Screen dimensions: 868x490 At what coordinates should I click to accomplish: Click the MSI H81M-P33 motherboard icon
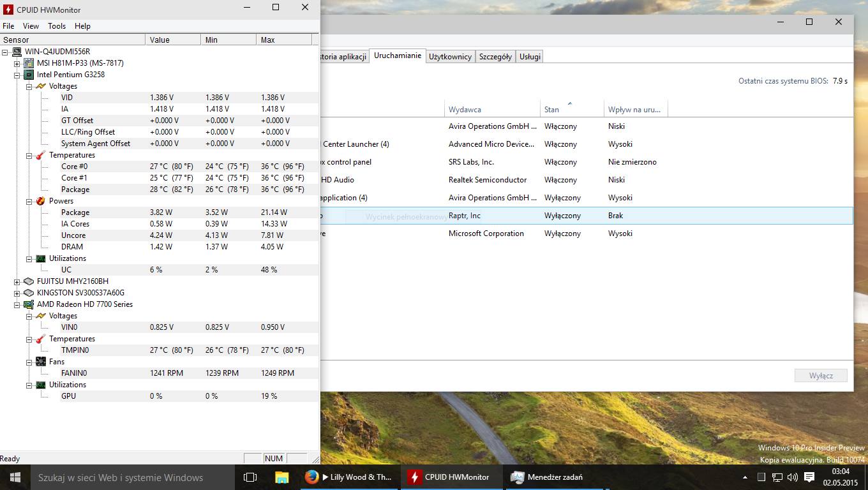point(29,63)
